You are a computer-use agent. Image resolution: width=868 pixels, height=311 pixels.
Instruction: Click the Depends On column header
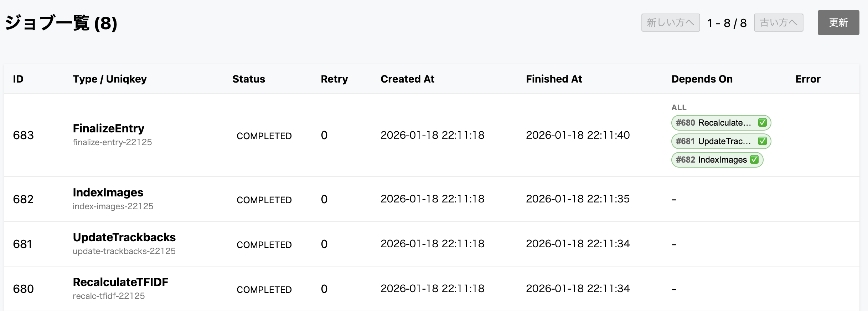(702, 79)
